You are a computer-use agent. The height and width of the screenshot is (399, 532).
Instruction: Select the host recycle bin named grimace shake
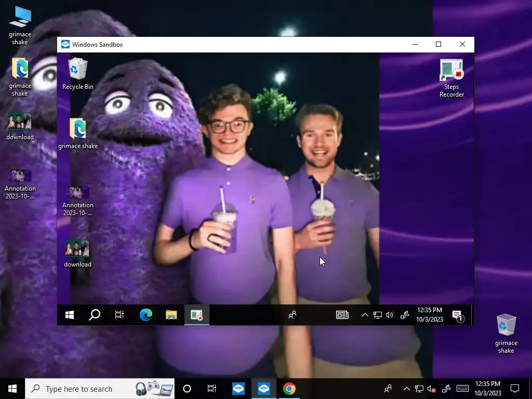(506, 334)
